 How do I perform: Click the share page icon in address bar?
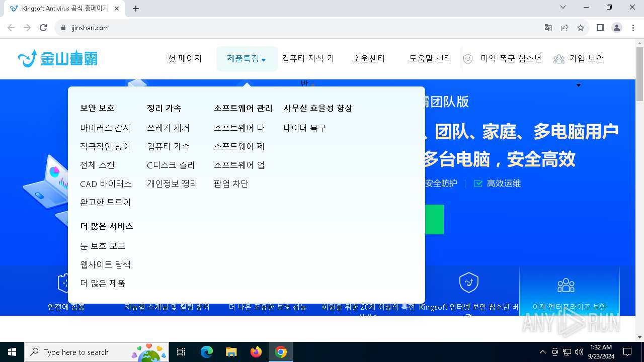click(565, 28)
